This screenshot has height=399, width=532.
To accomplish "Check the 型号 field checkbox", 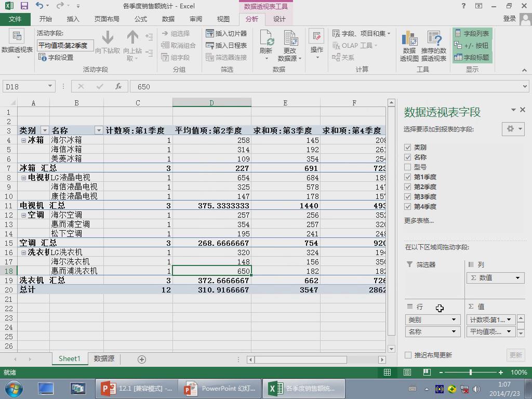I will point(407,167).
